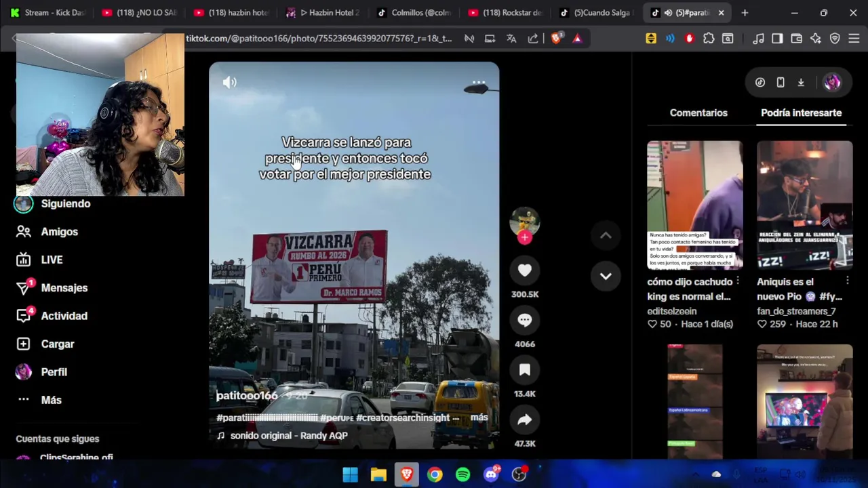
Task: Open File Explorer from the taskbar
Action: 378,474
